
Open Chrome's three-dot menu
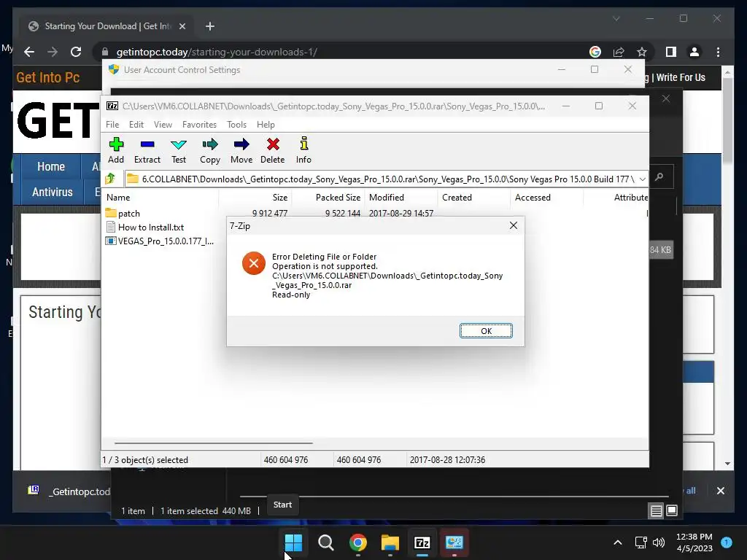pos(718,52)
